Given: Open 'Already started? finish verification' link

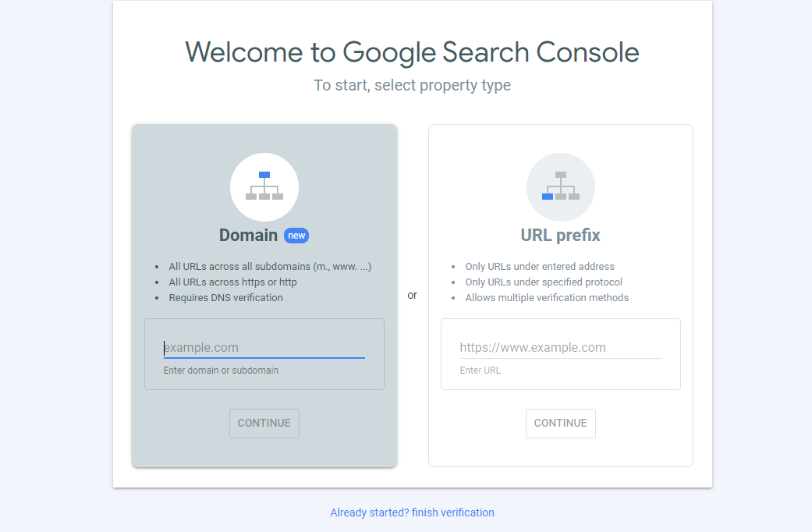Looking at the screenshot, I should [412, 512].
